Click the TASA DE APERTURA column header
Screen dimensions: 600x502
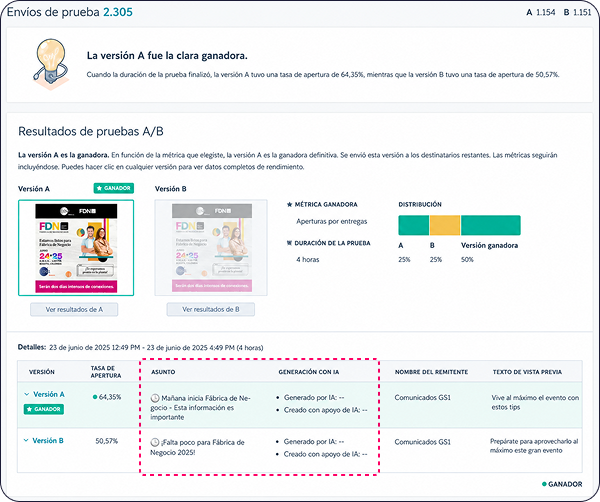click(x=106, y=372)
